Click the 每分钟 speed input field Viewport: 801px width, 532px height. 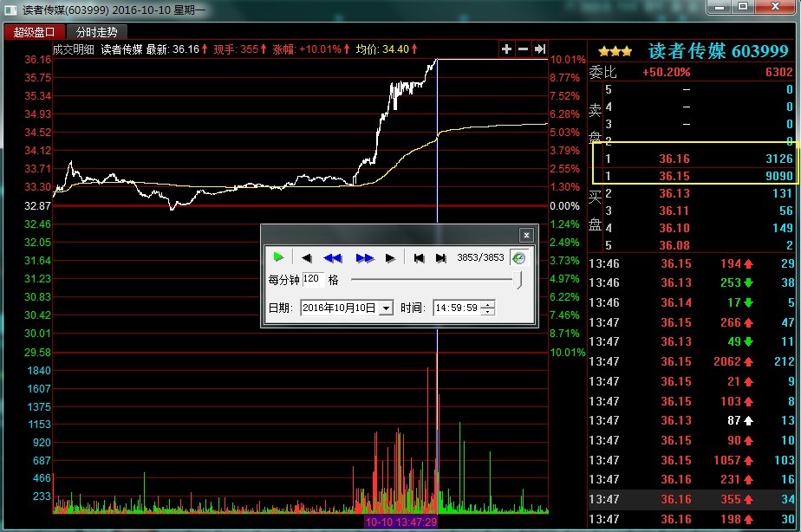tap(313, 280)
